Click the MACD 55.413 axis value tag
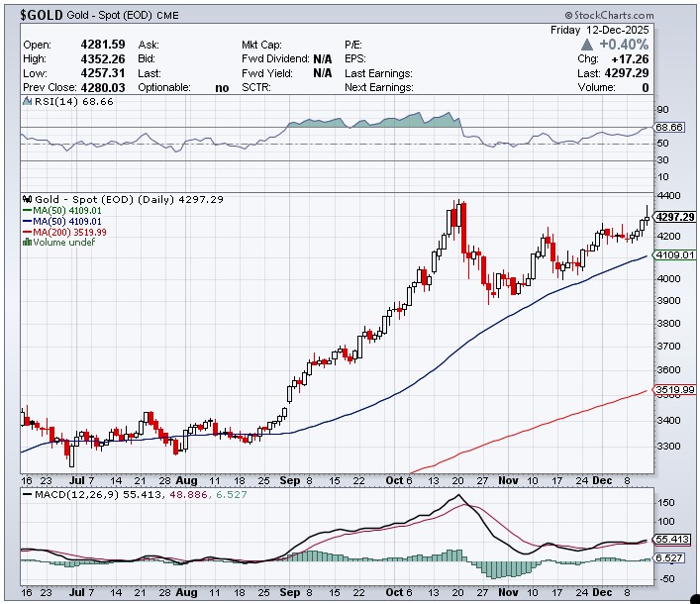Image resolution: width=700 pixels, height=604 pixels. coord(672,539)
